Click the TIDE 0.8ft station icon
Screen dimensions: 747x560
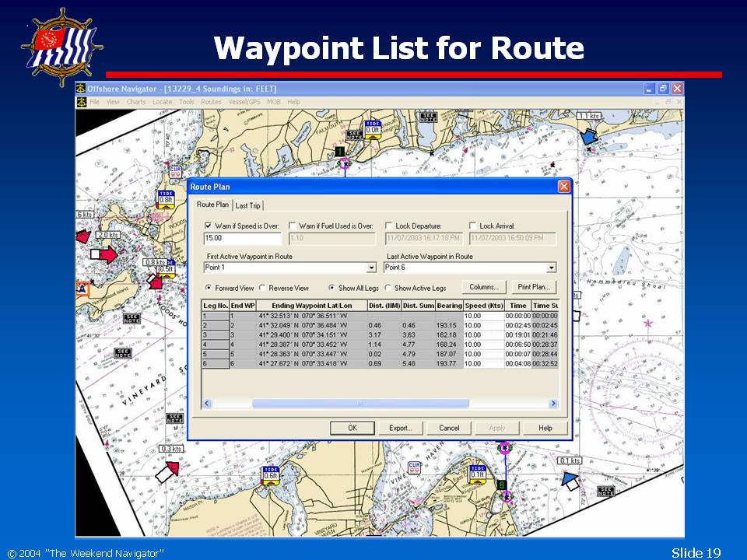[166, 200]
